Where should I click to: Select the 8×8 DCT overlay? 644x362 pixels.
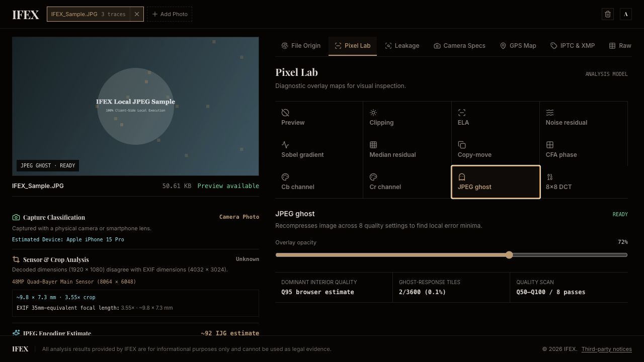click(x=584, y=182)
